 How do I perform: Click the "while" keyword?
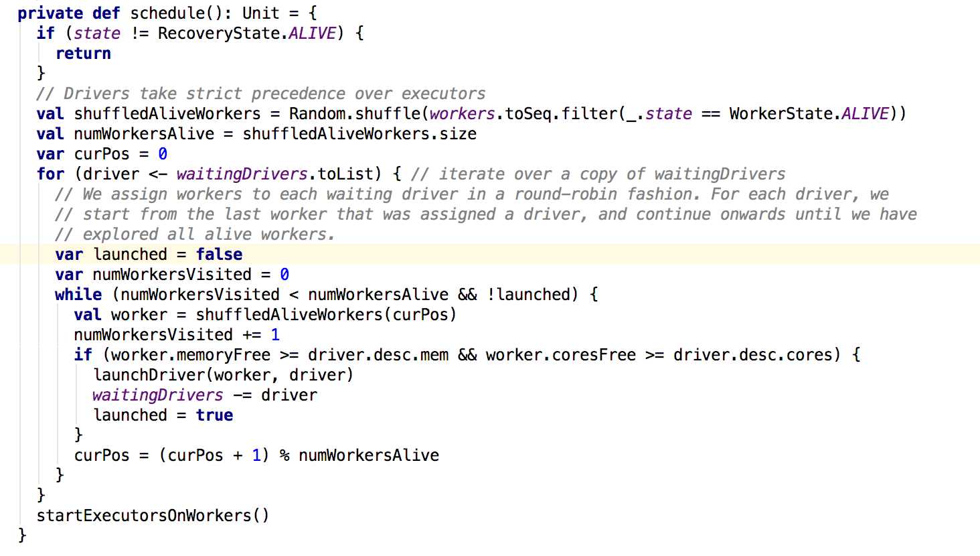(78, 295)
